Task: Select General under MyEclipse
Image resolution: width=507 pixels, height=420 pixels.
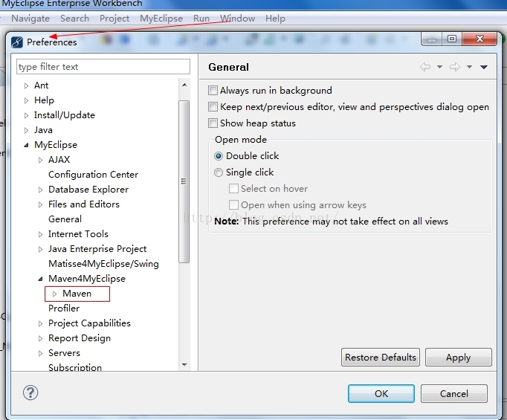Action: (65, 219)
